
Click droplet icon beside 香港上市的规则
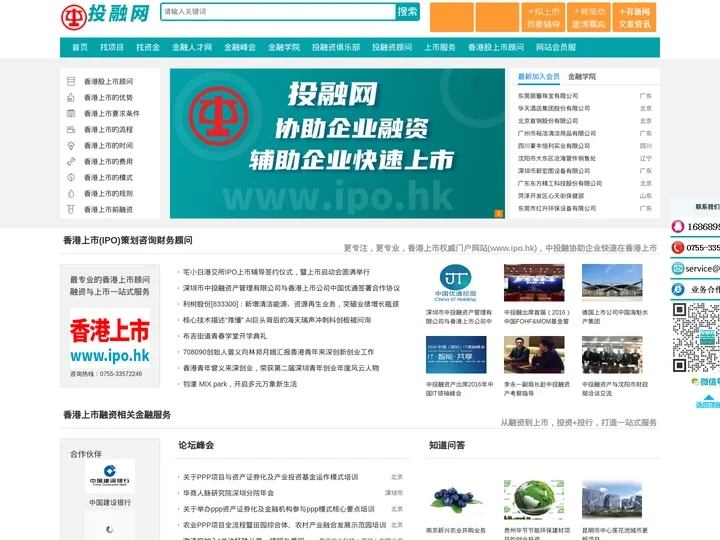pos(71,193)
